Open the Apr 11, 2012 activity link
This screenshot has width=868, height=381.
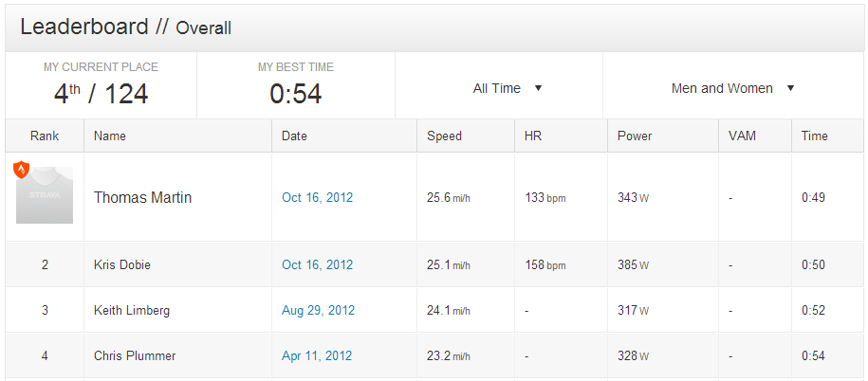pyautogui.click(x=317, y=356)
